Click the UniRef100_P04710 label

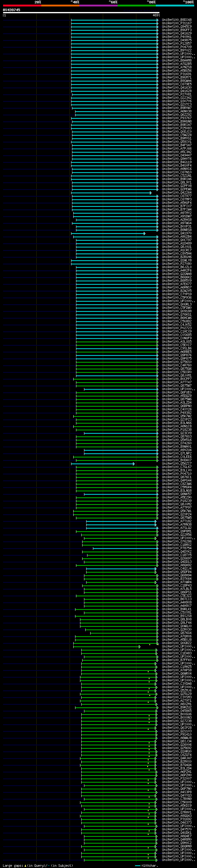pyautogui.click(x=177, y=474)
